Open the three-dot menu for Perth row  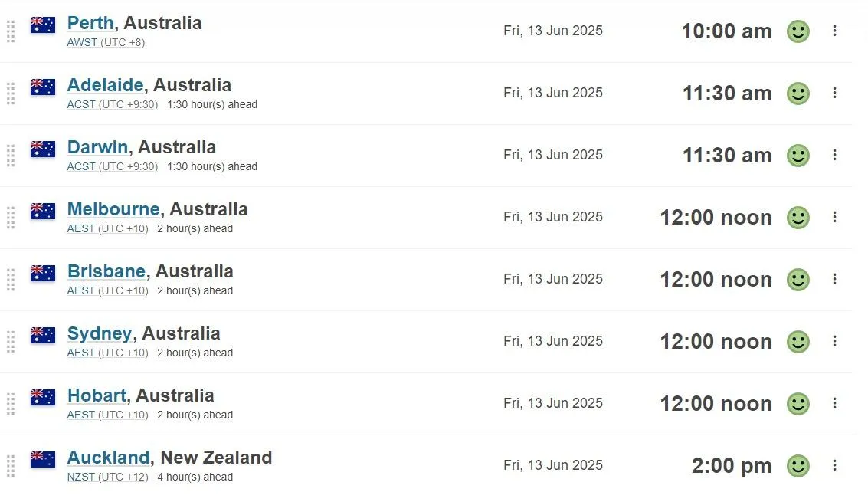(834, 31)
